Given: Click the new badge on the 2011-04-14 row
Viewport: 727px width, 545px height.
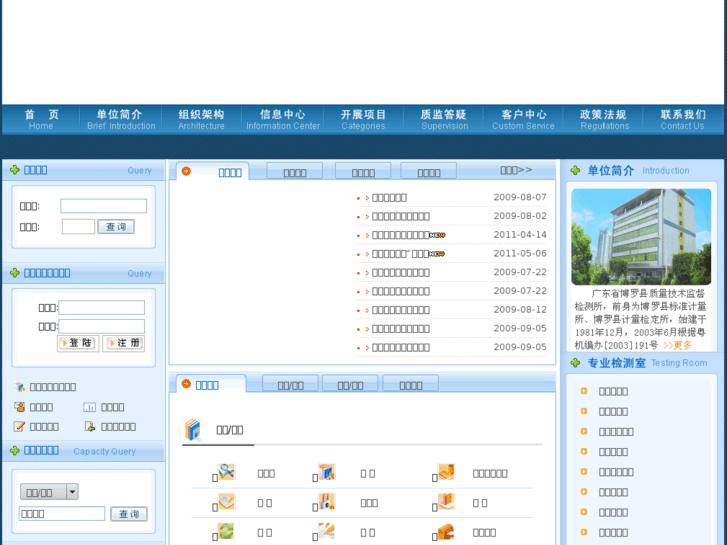Looking at the screenshot, I should [x=437, y=235].
